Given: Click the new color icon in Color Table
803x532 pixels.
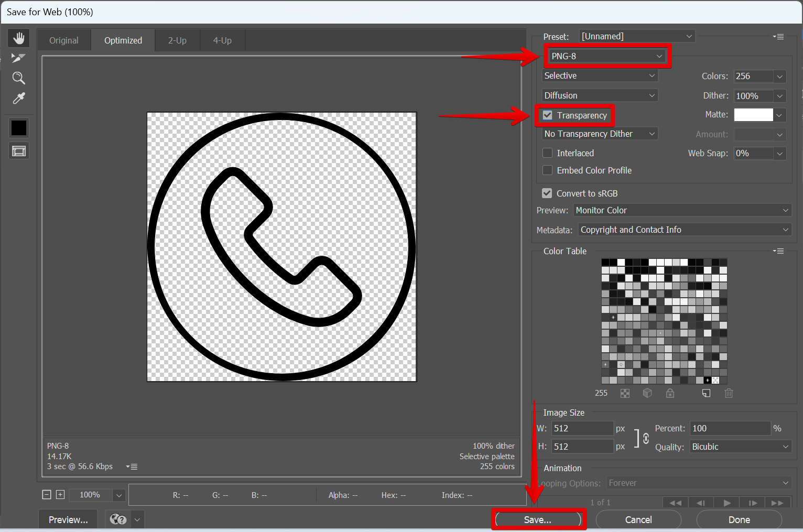Looking at the screenshot, I should pyautogui.click(x=706, y=393).
